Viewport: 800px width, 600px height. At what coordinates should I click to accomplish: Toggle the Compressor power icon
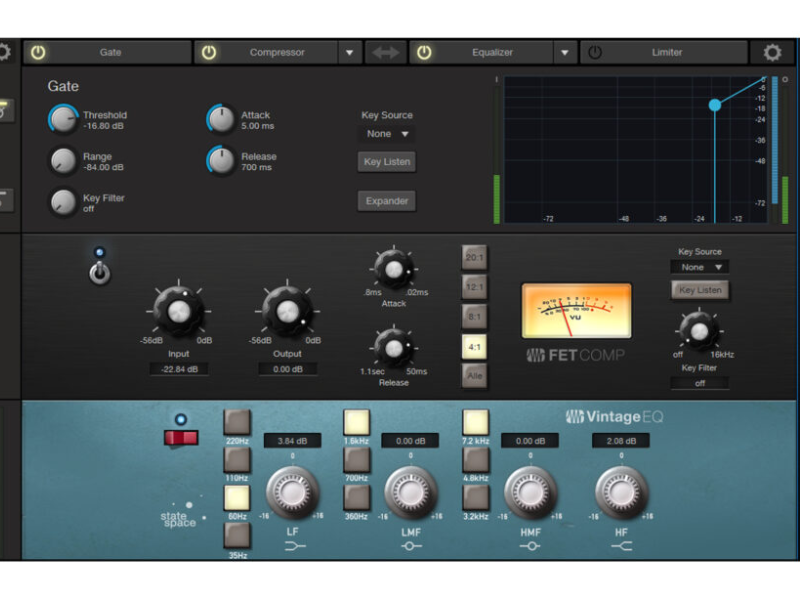click(x=209, y=52)
